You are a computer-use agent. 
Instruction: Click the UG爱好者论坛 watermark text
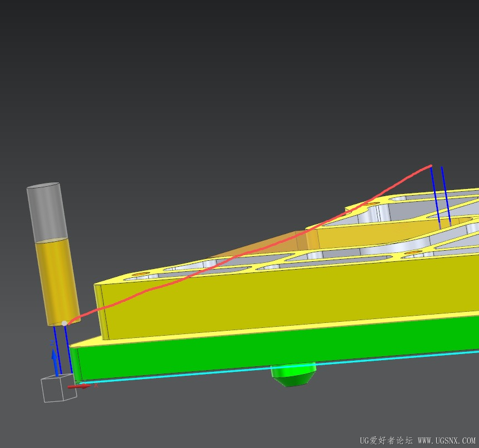[x=386, y=440]
